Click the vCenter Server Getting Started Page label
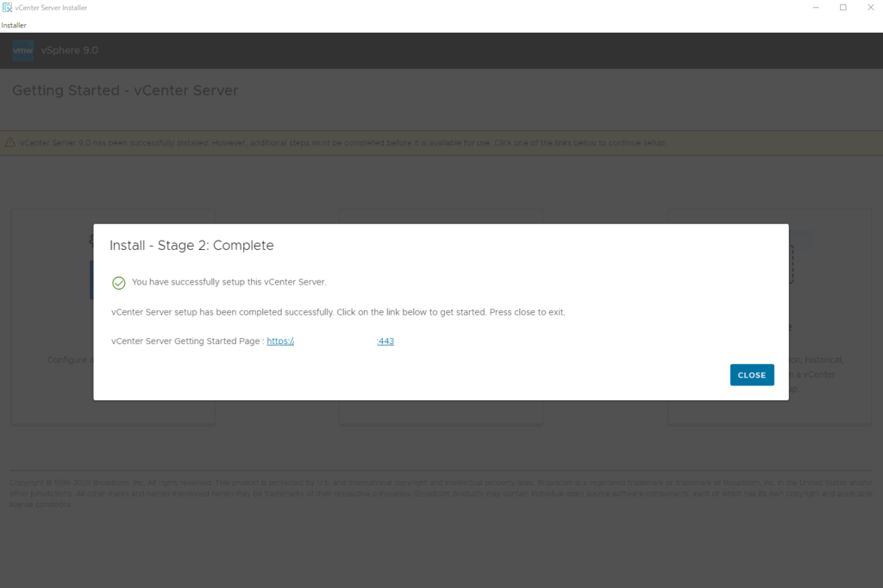883x588 pixels. (187, 341)
